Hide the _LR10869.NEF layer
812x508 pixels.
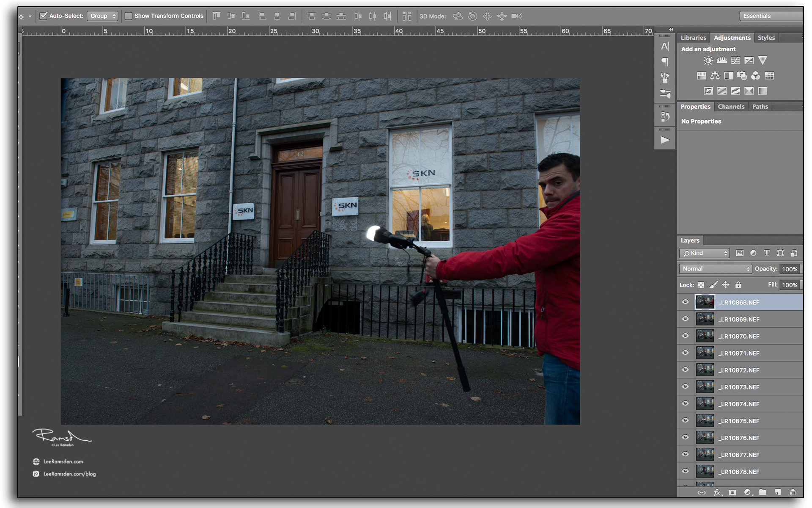(x=686, y=319)
